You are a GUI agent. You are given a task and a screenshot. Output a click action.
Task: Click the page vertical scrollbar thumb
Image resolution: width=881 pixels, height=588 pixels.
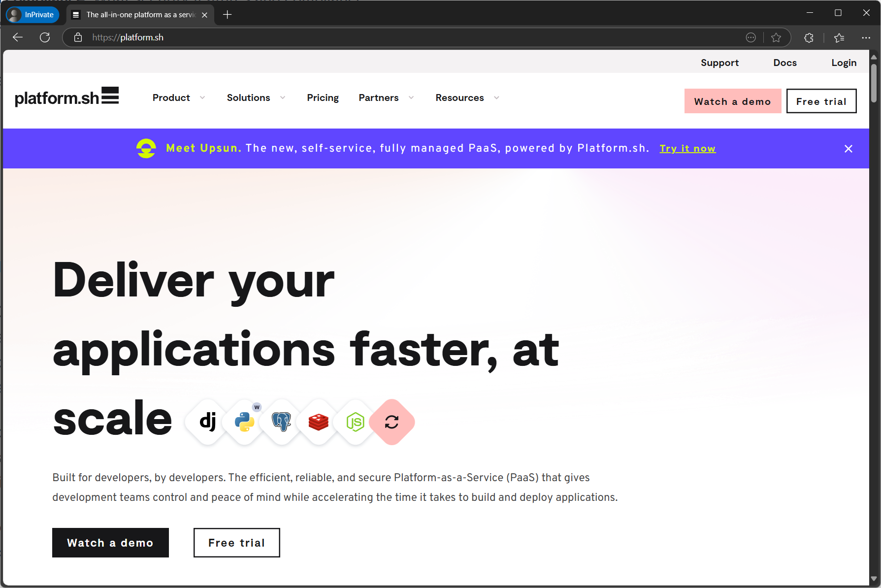click(874, 83)
